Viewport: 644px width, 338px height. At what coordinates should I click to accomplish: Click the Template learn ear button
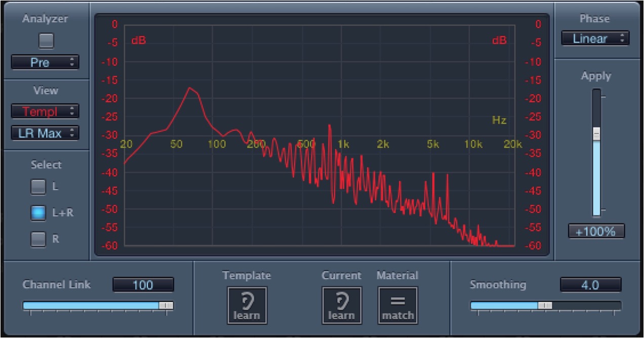(247, 306)
